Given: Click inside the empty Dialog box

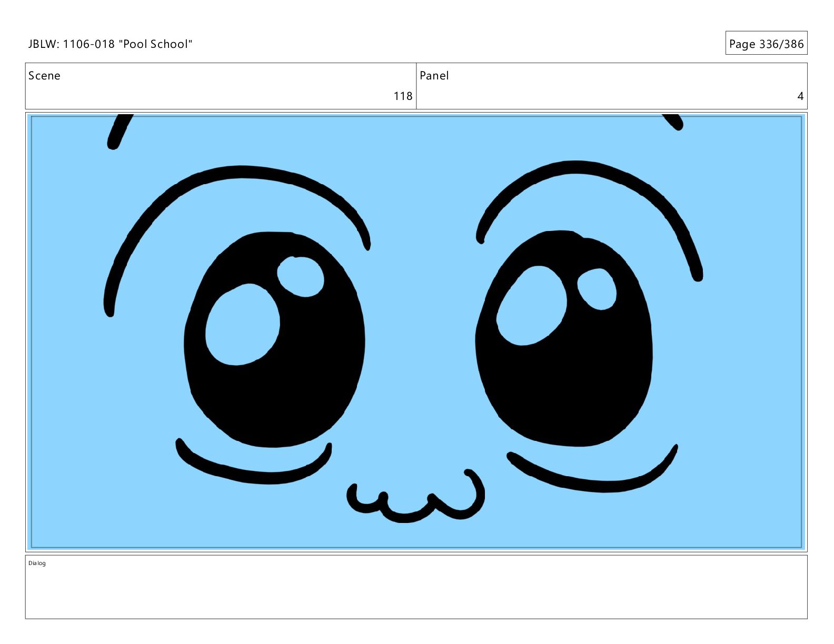Looking at the screenshot, I should (x=416, y=587).
